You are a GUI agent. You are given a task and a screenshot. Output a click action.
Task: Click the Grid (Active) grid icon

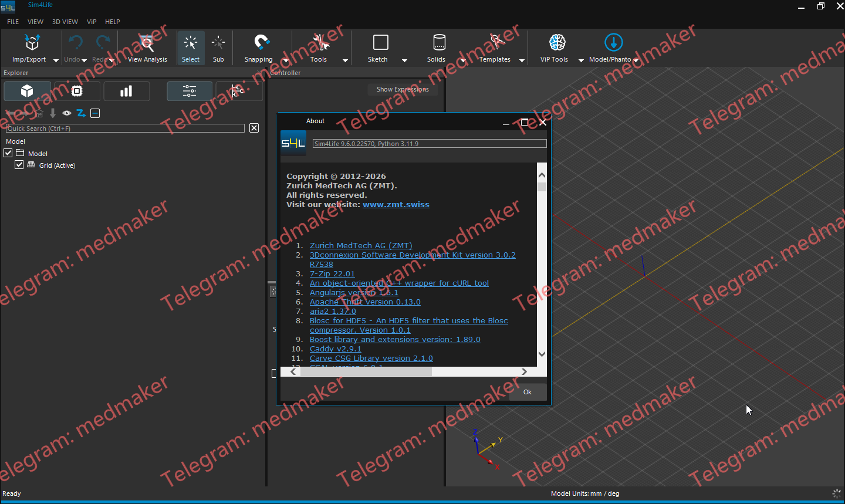[x=31, y=165]
